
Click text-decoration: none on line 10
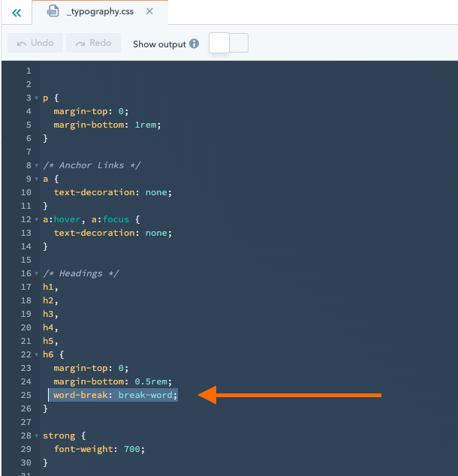(x=113, y=192)
